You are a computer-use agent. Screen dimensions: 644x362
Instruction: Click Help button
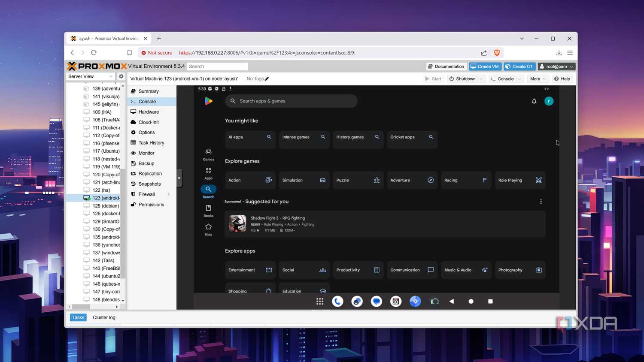pos(562,79)
